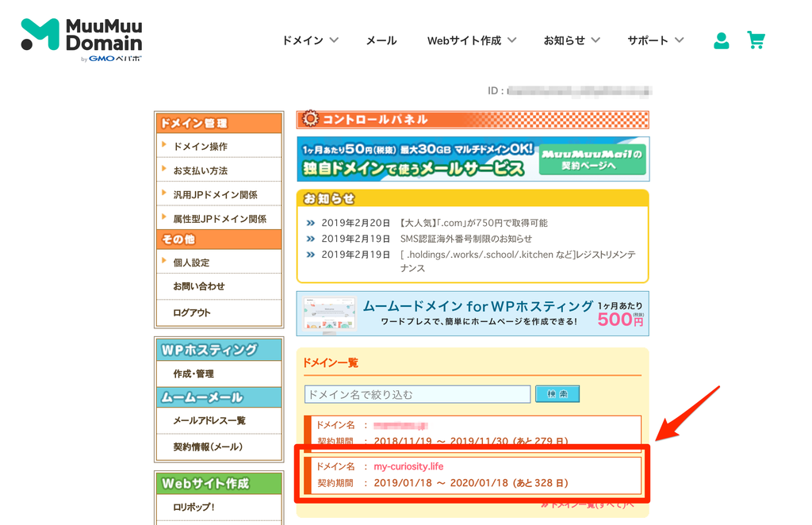Open the user account icon
This screenshot has width=812, height=525.
tap(722, 40)
